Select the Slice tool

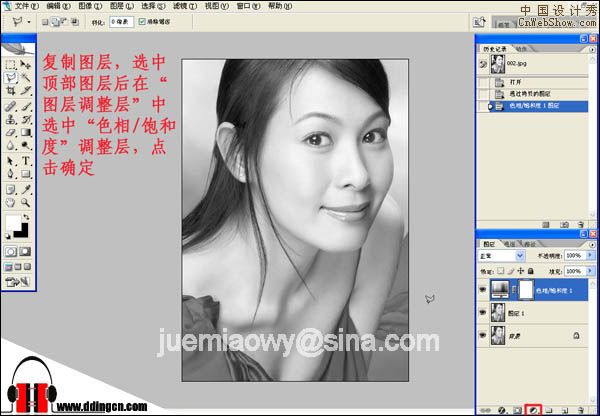[26, 91]
